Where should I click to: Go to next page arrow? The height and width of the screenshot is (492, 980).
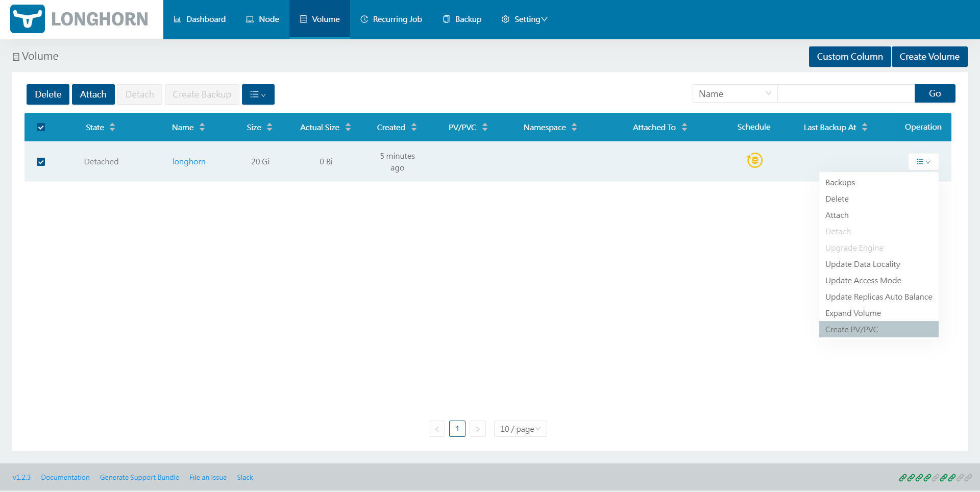478,429
